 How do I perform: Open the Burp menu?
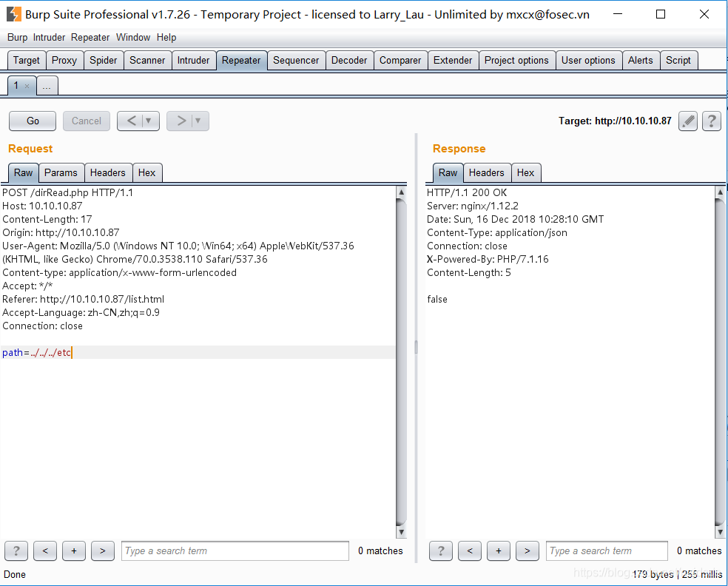coord(17,37)
